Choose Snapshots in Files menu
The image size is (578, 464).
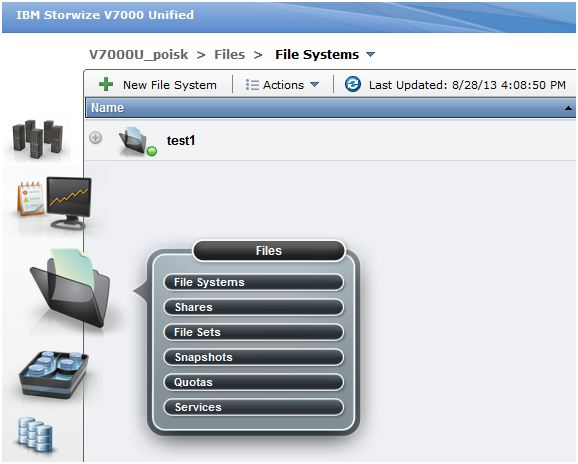(254, 357)
